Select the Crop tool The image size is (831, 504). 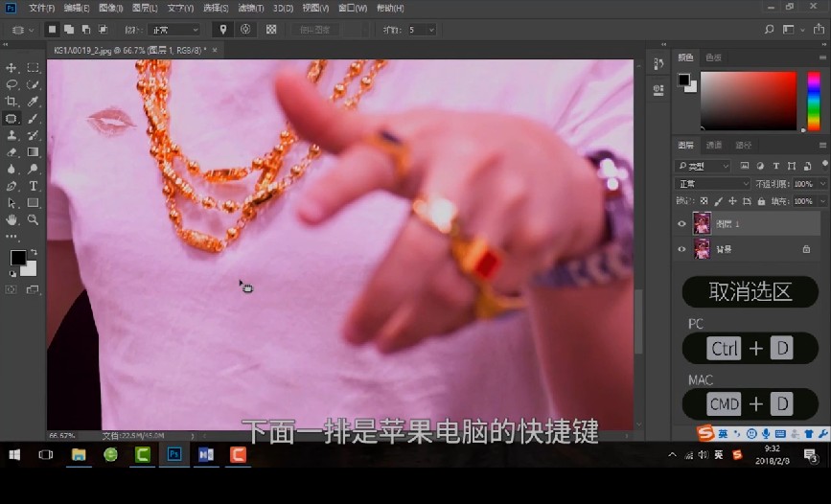[12, 102]
